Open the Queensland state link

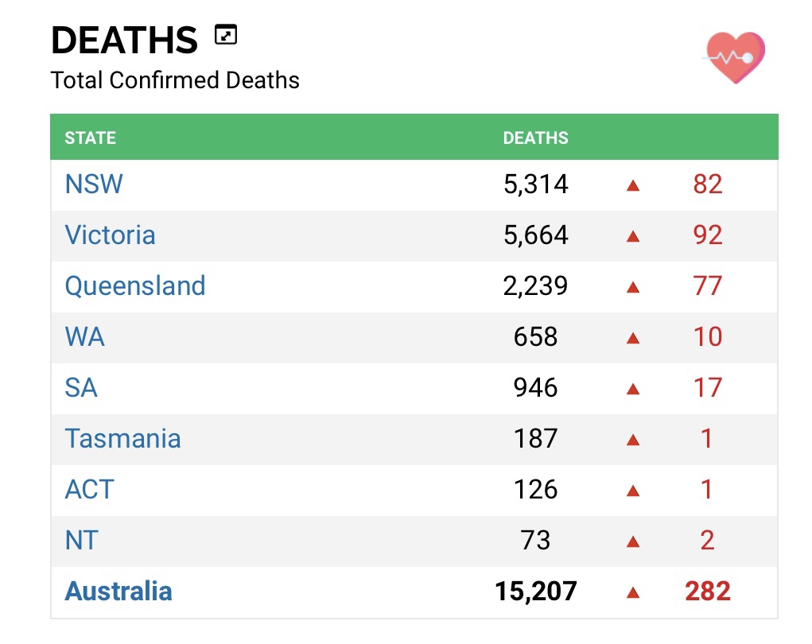tap(135, 286)
